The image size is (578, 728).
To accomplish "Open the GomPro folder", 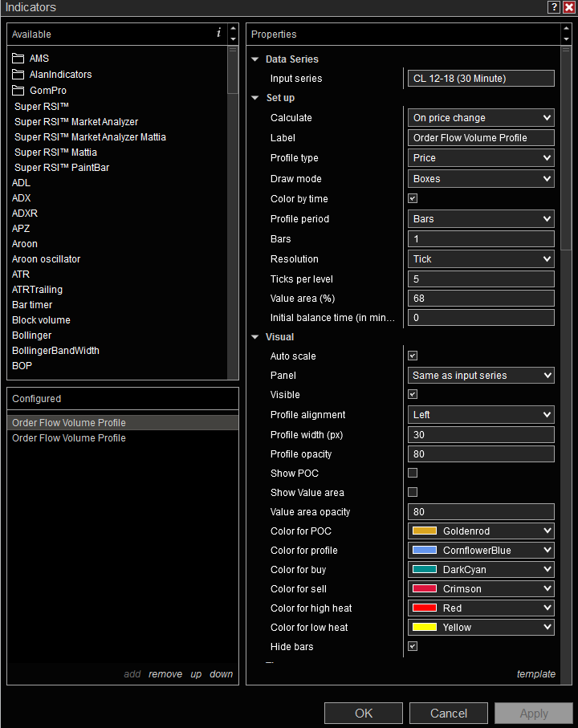I will (x=39, y=91).
